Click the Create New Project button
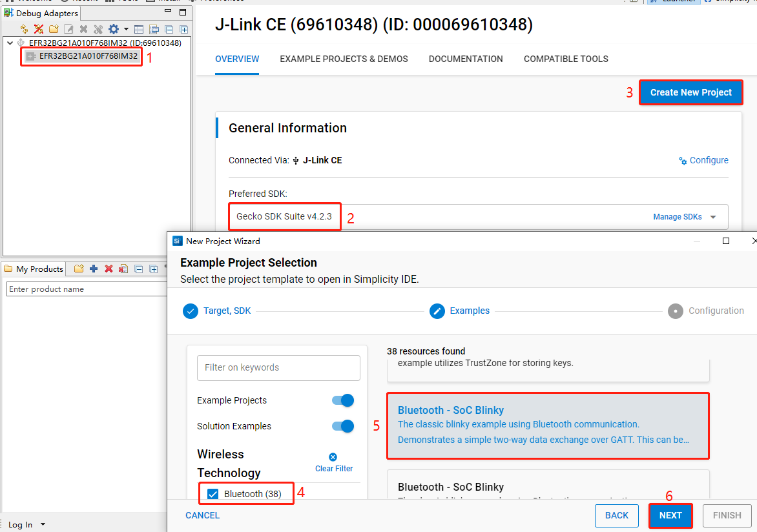The width and height of the screenshot is (757, 532). tap(690, 92)
